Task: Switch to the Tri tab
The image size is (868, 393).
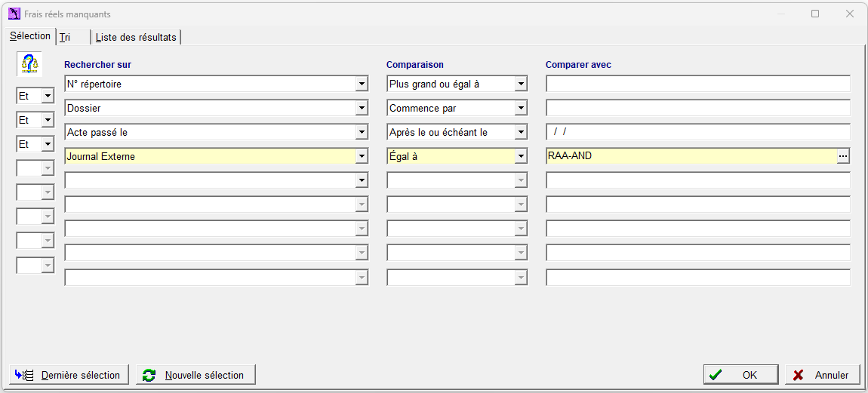Action: click(x=72, y=38)
